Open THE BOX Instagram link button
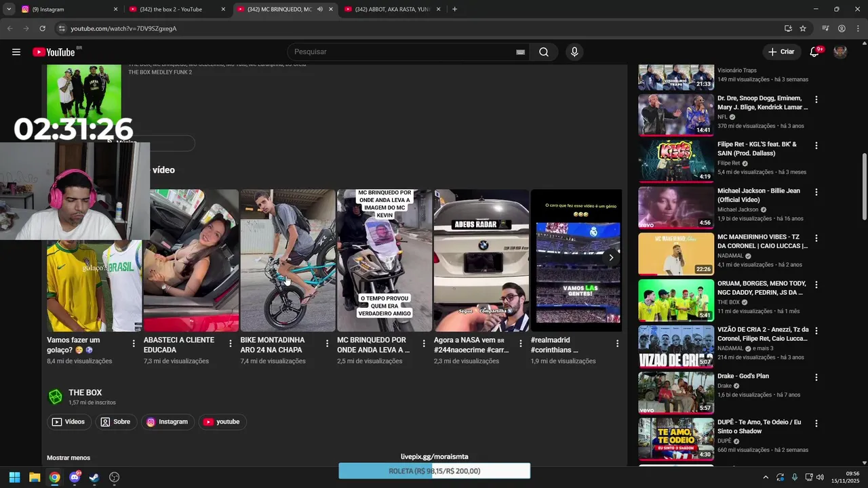 pos(168,422)
